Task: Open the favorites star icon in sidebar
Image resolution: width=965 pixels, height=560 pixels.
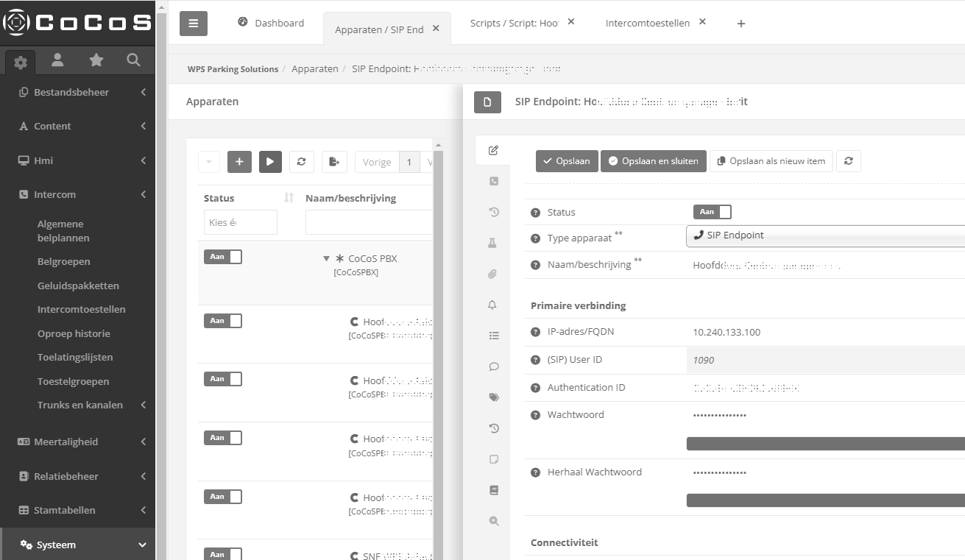Action: [96, 61]
